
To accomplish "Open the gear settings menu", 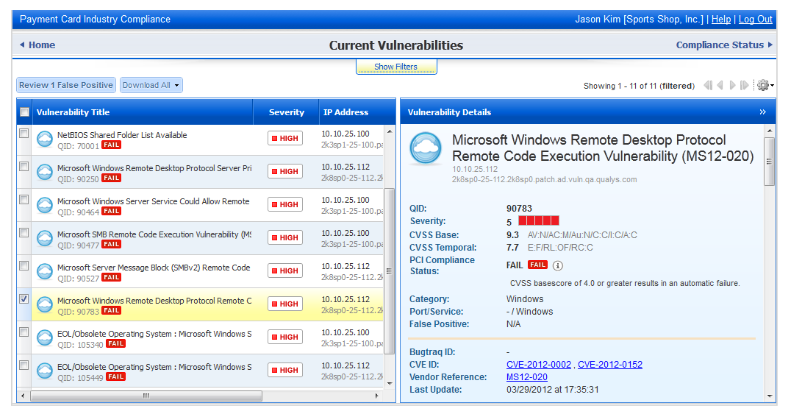I will (765, 86).
